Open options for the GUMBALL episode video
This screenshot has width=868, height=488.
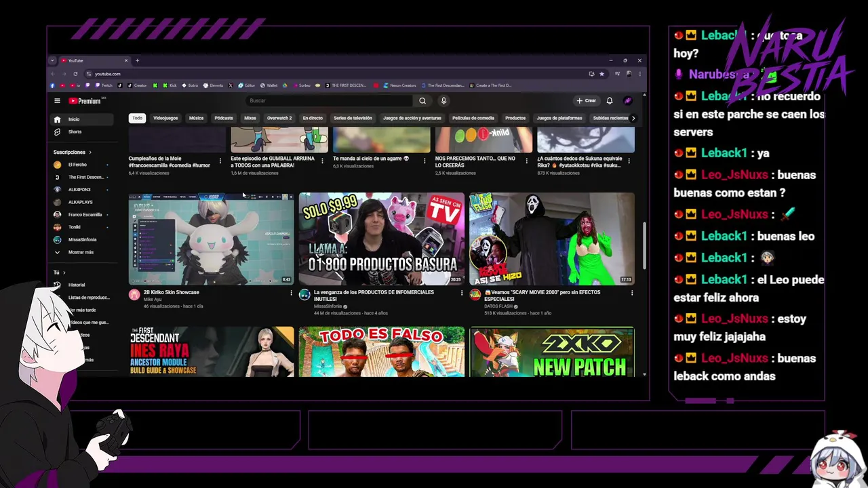coord(322,161)
